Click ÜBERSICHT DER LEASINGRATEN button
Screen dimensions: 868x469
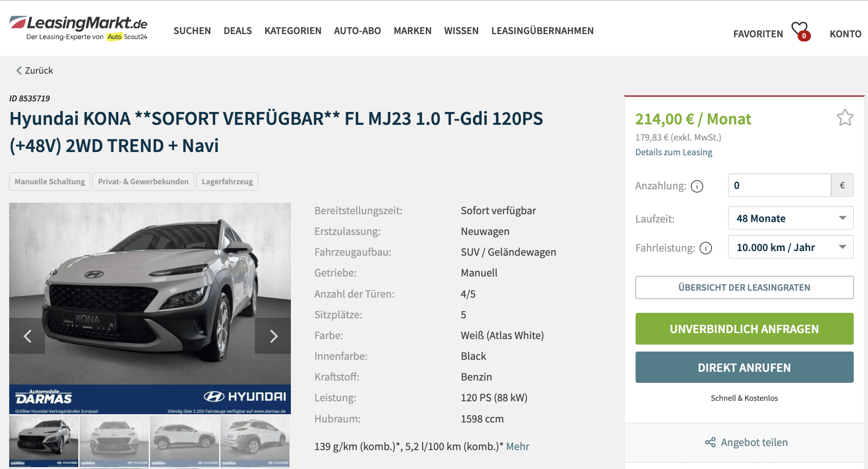(x=744, y=287)
